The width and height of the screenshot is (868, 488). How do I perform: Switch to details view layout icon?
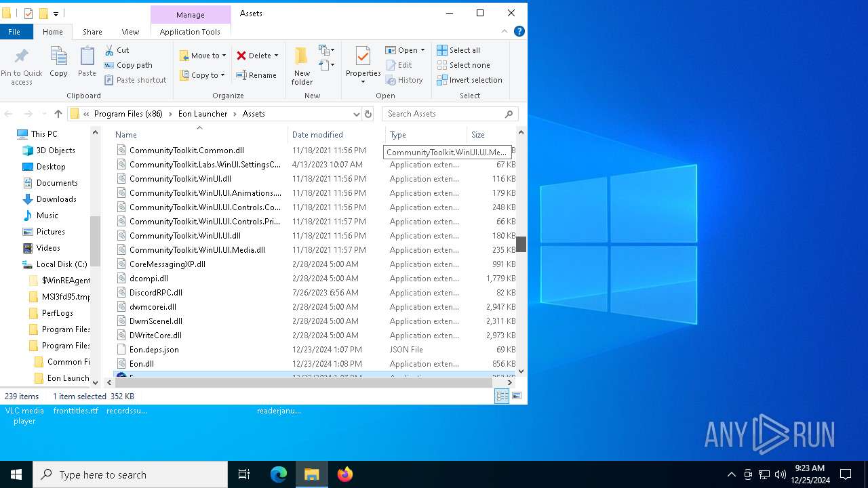click(x=502, y=396)
